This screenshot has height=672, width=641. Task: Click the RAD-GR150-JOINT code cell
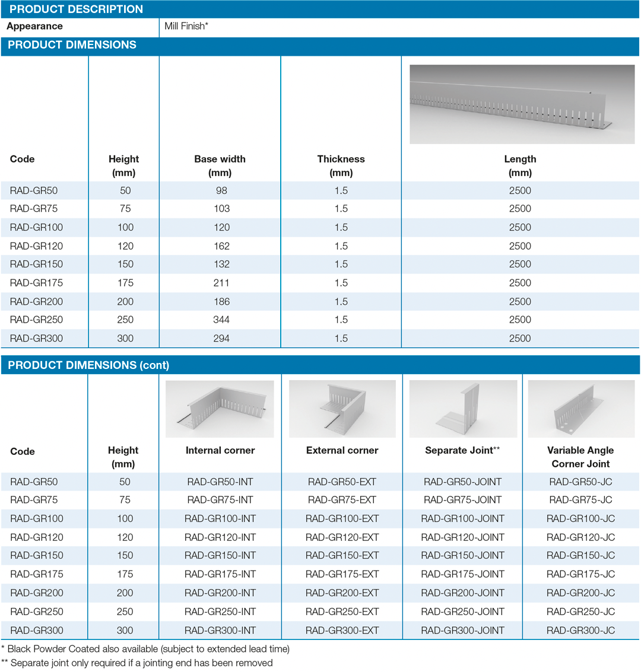pyautogui.click(x=462, y=555)
